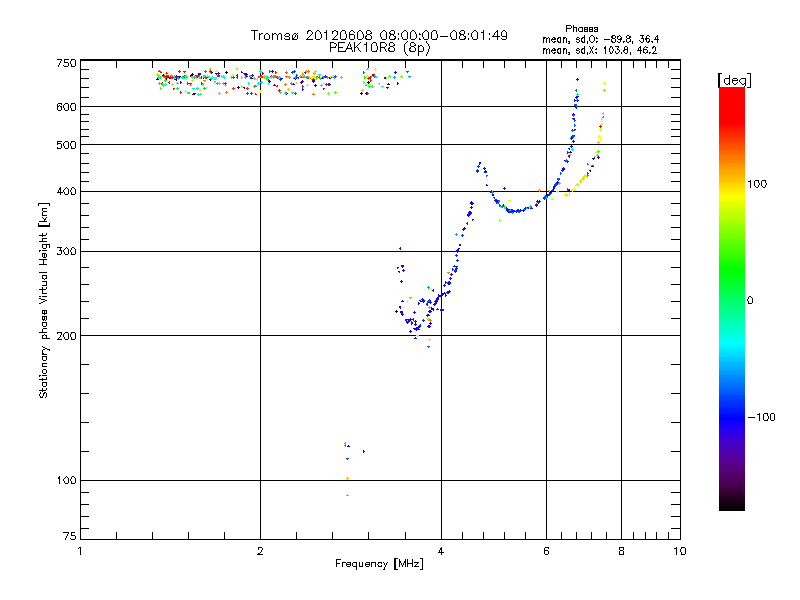The image size is (800, 600).
Task: Click the blue trace minimum near 5.5 MHz
Action: point(517,211)
